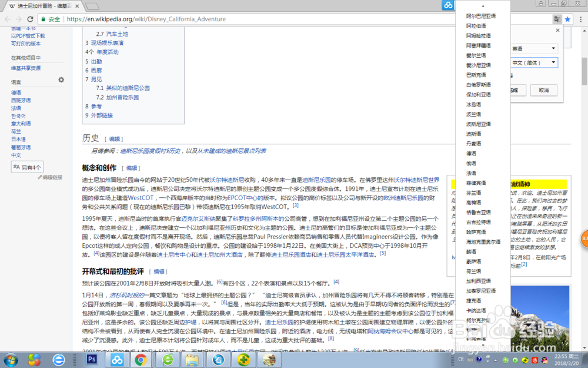This screenshot has height=368, width=588.
Task: Open the 迈克尔艾斯纳 link
Action: coord(198,218)
